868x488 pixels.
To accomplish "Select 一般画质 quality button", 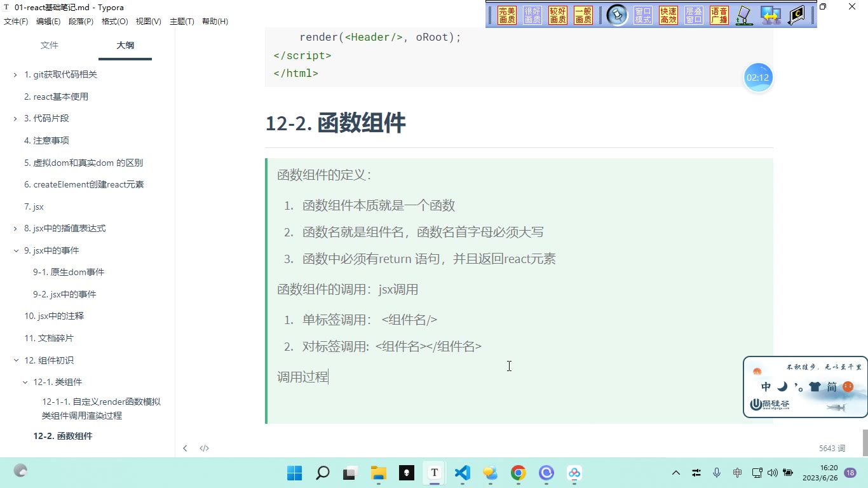I will point(583,15).
